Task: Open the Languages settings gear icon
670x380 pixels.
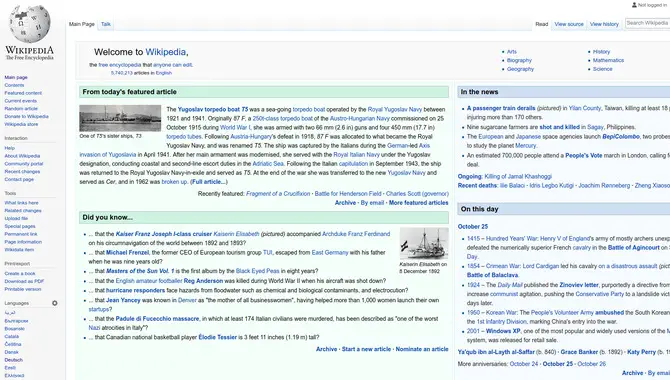Action: pyautogui.click(x=55, y=303)
